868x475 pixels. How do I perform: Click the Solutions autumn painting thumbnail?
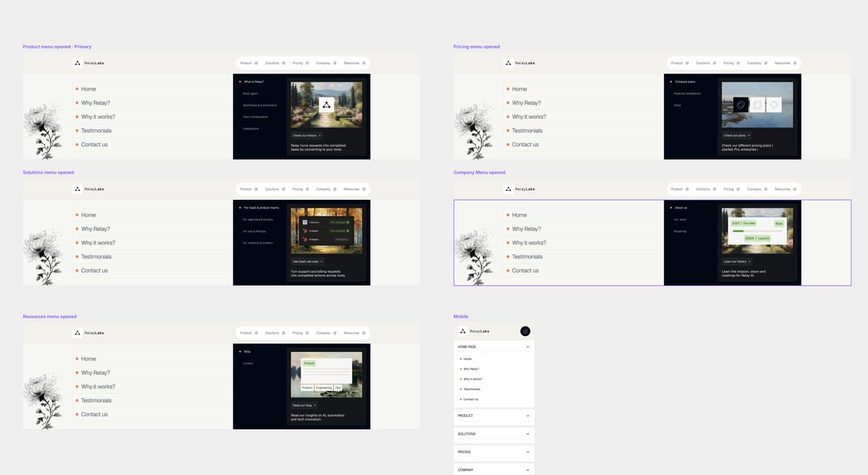(326, 231)
